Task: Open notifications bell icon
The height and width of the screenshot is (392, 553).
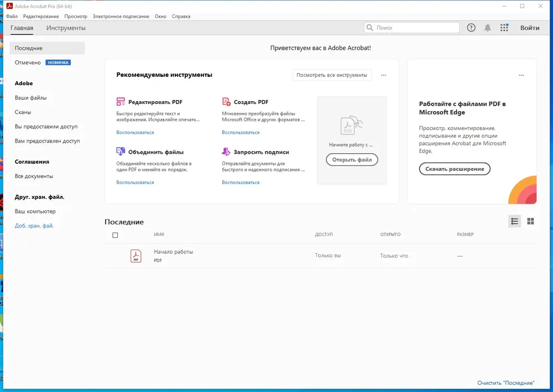Action: click(488, 28)
